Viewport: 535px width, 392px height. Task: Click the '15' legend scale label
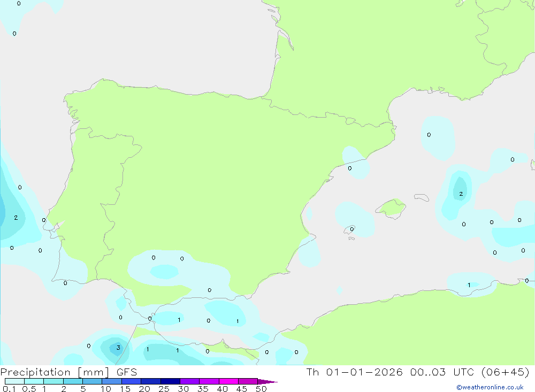(x=125, y=389)
